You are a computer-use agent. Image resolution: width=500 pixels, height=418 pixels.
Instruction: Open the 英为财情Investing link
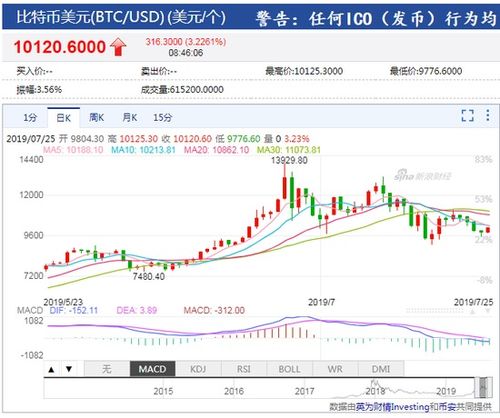click(392, 407)
